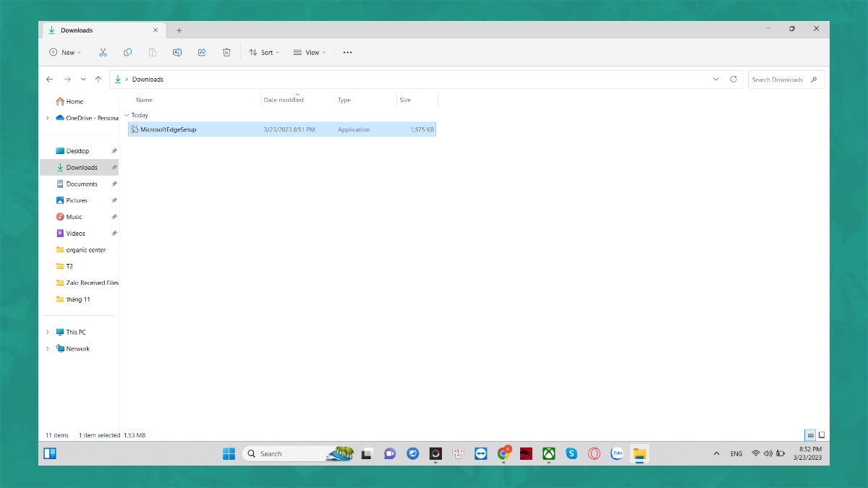Share the selected file
Screen dimensions: 868x488
201,52
